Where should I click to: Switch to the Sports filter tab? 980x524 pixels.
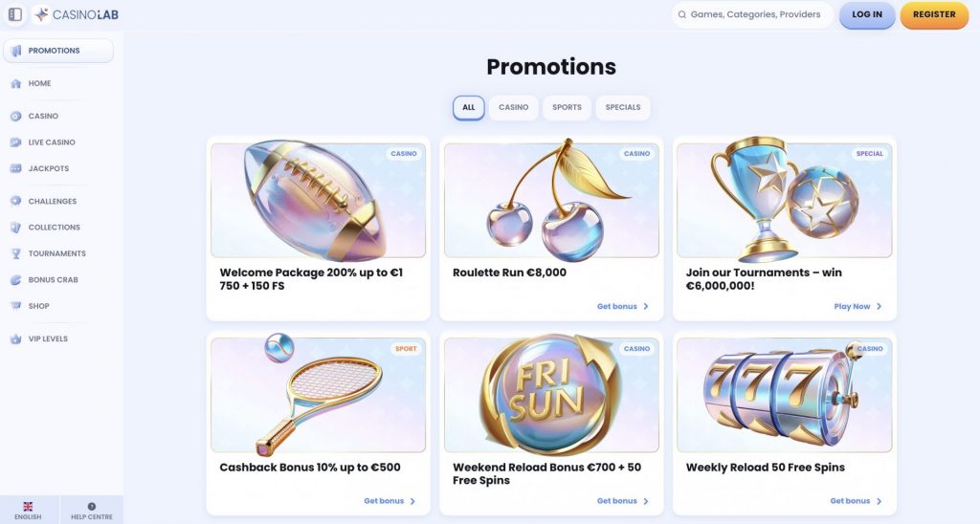(567, 107)
